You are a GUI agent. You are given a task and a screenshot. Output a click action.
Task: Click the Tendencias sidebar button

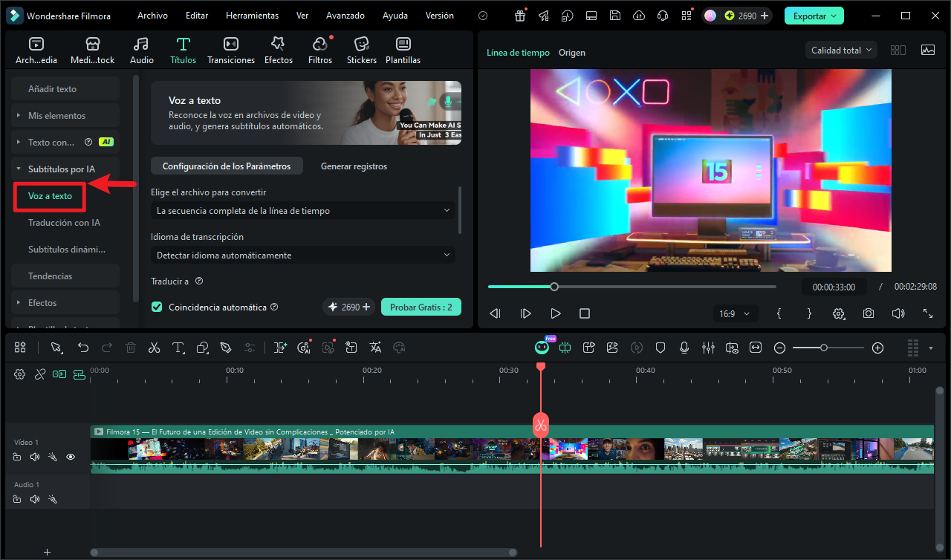[x=65, y=276]
